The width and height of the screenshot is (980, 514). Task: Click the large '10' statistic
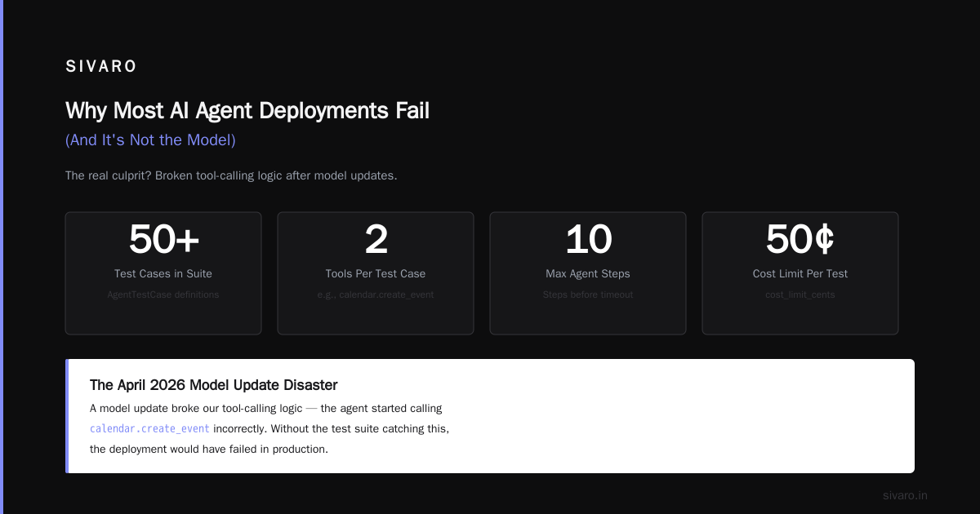[588, 240]
